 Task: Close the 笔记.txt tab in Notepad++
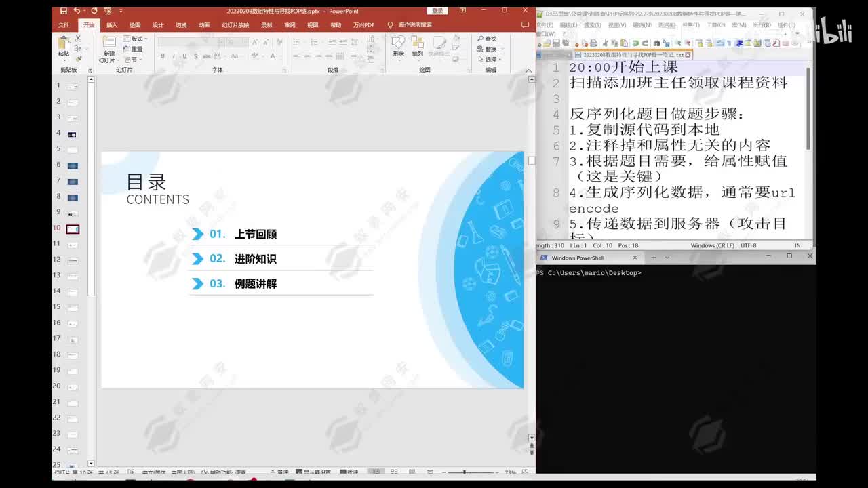[x=688, y=55]
